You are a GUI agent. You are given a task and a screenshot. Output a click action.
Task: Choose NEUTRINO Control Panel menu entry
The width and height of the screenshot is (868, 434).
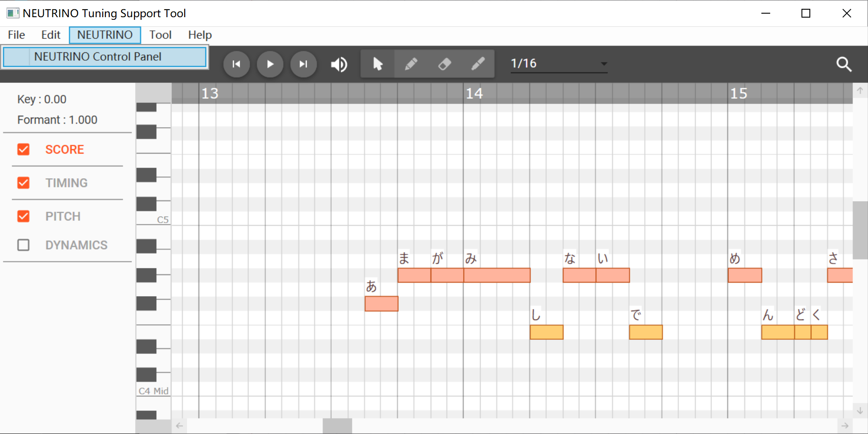pos(105,57)
